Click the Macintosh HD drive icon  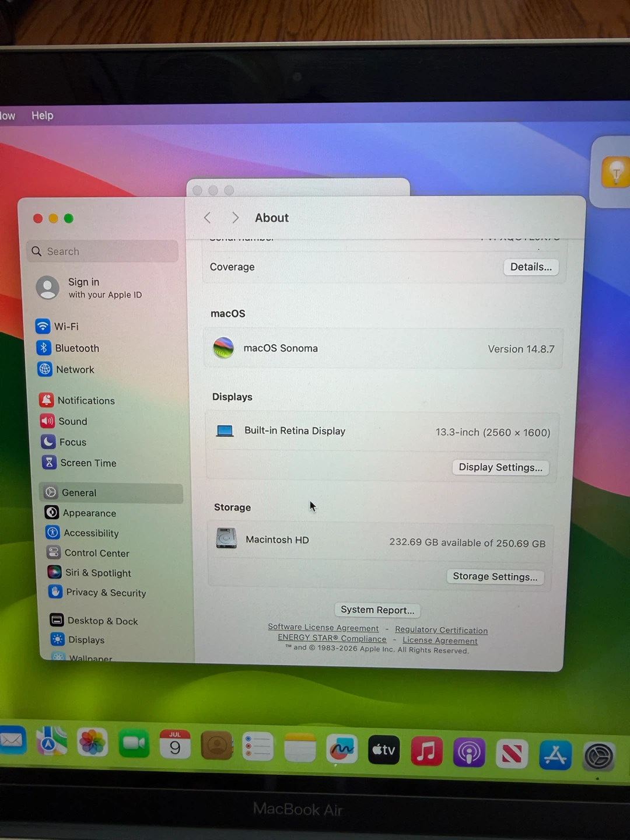(x=226, y=538)
